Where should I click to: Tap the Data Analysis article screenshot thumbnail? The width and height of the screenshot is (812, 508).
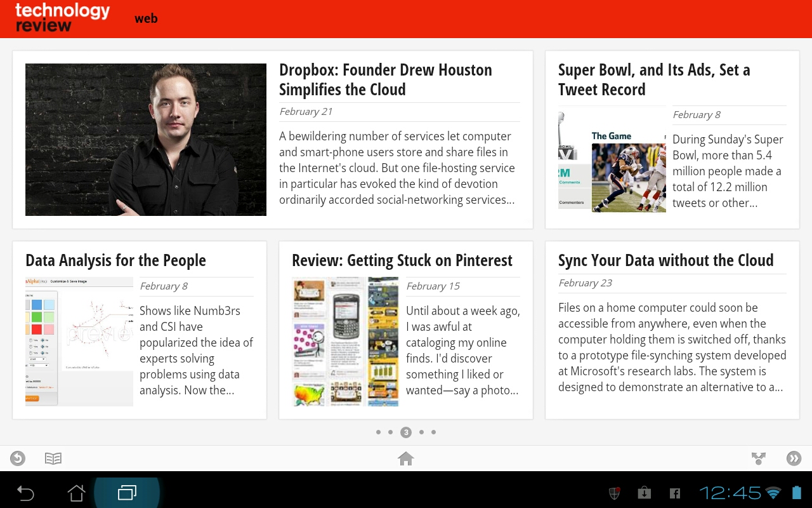click(79, 342)
